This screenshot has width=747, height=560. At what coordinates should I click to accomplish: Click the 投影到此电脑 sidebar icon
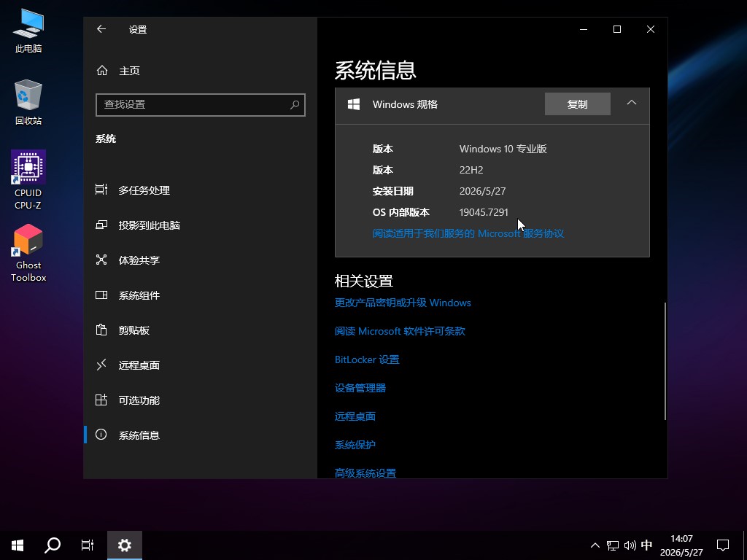[101, 225]
